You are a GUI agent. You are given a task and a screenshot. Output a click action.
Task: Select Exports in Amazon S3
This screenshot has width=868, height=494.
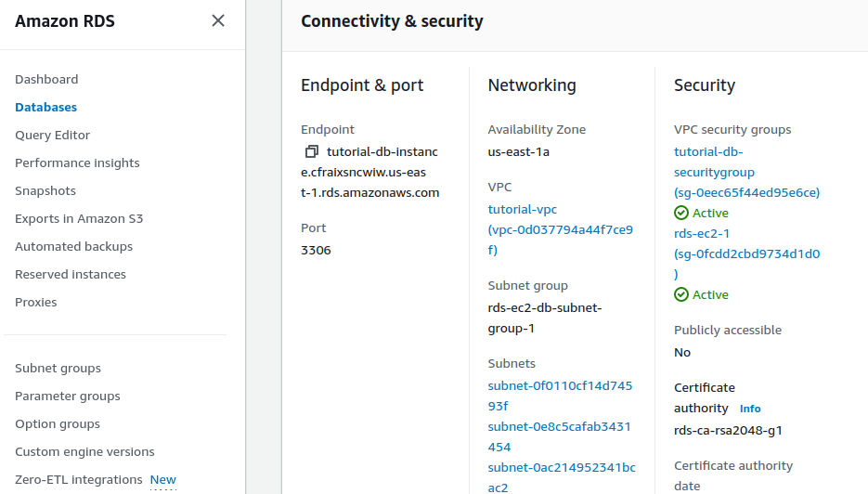[79, 219]
